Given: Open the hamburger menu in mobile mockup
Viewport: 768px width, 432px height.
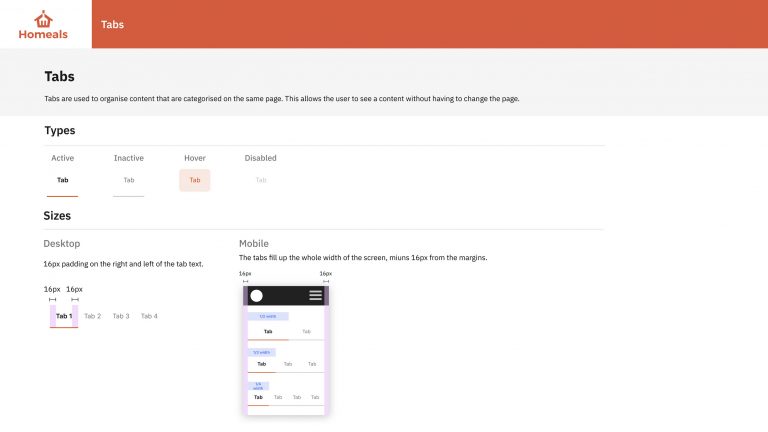Looking at the screenshot, I should pyautogui.click(x=315, y=295).
